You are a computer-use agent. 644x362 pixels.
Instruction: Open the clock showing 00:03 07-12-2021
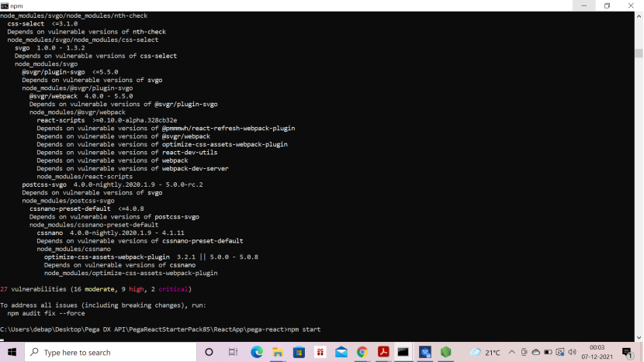tap(597, 352)
